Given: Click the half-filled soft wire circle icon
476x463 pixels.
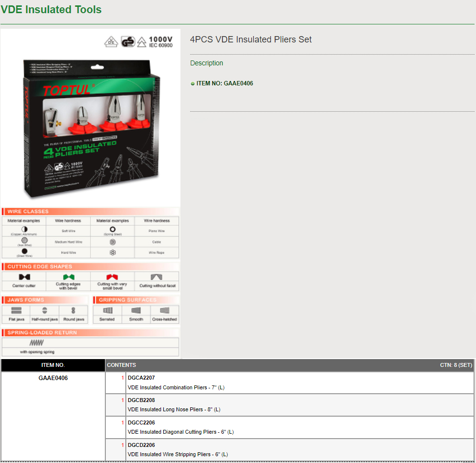Looking at the screenshot, I should tap(24, 229).
